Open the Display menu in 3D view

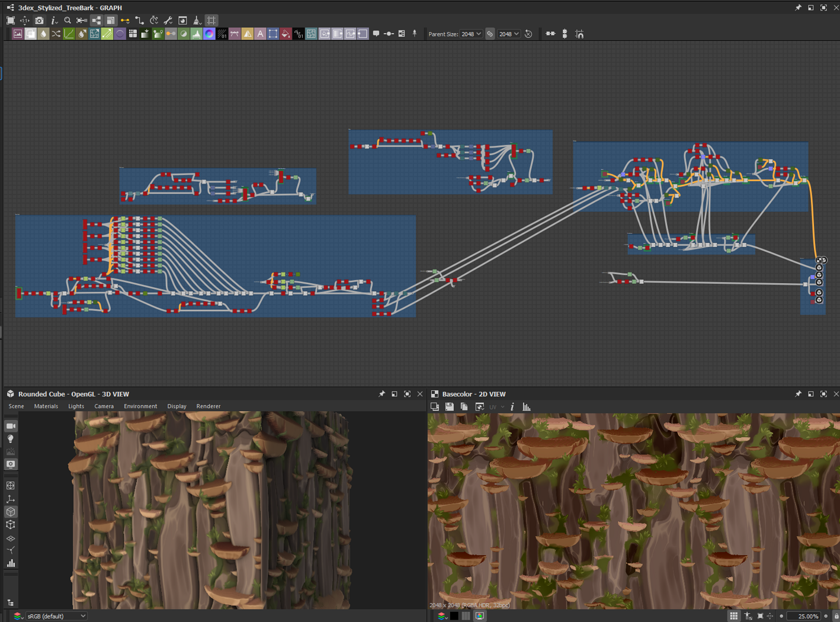pyautogui.click(x=177, y=406)
